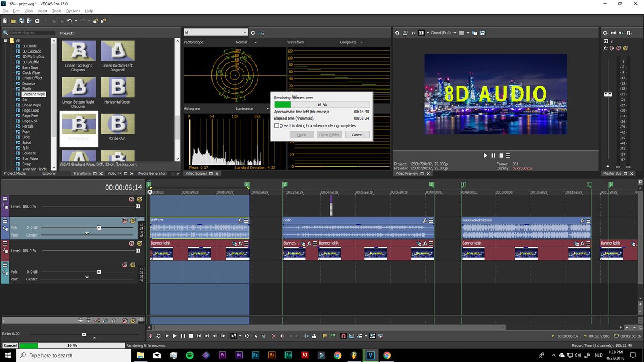This screenshot has width=644, height=362.
Task: Toggle magnet snapping icon in timeline toolbar
Action: 343,336
